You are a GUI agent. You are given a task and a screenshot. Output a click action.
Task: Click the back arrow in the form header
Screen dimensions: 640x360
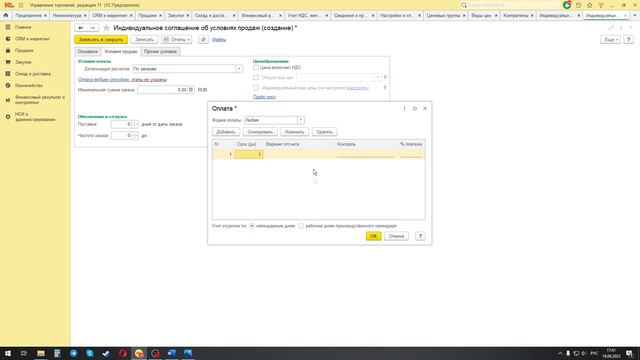point(81,28)
